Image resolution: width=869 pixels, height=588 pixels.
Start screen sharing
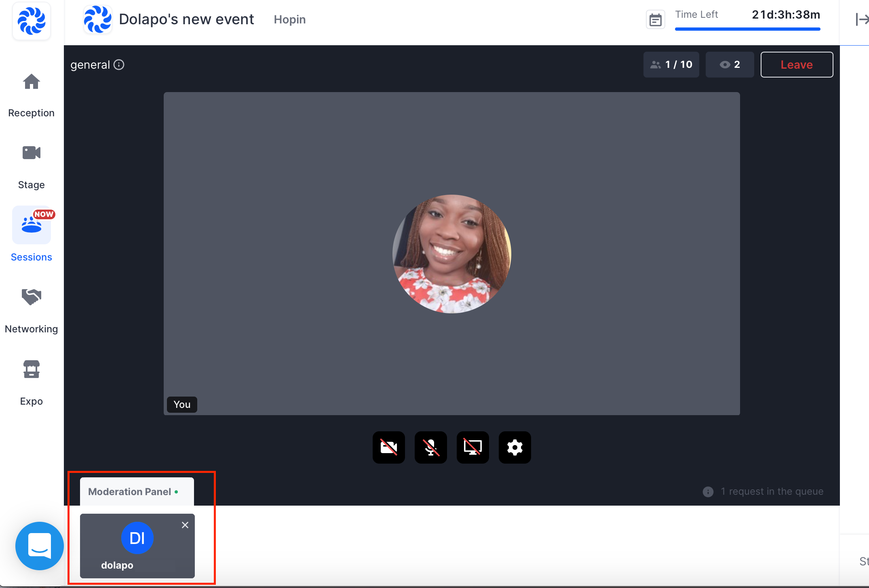tap(473, 447)
